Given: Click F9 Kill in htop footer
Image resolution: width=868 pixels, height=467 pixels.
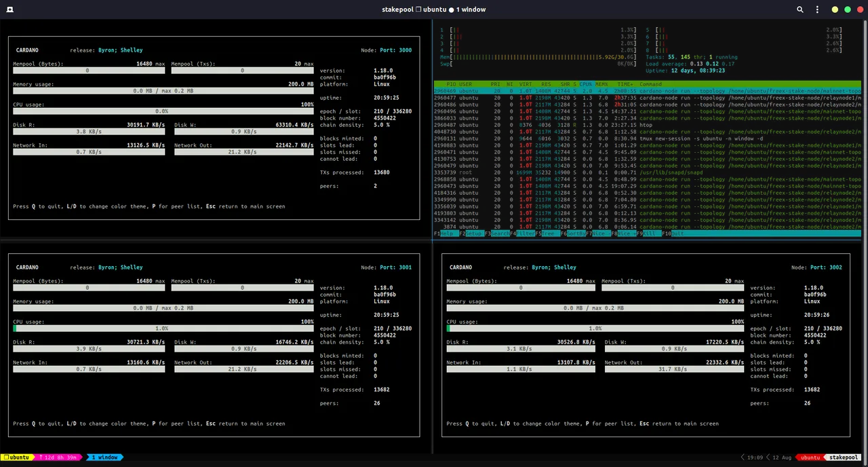Looking at the screenshot, I should (x=648, y=233).
